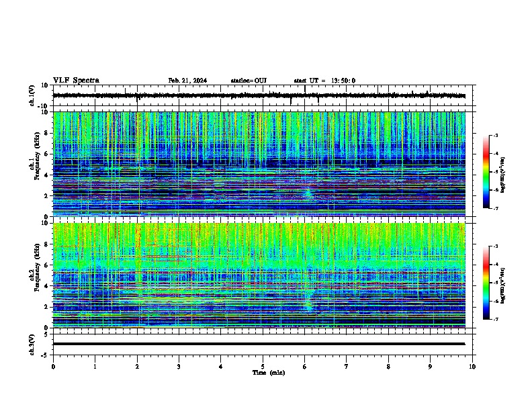Click the "VLF Spectra" plot title
The image size is (532, 411).
(x=76, y=81)
